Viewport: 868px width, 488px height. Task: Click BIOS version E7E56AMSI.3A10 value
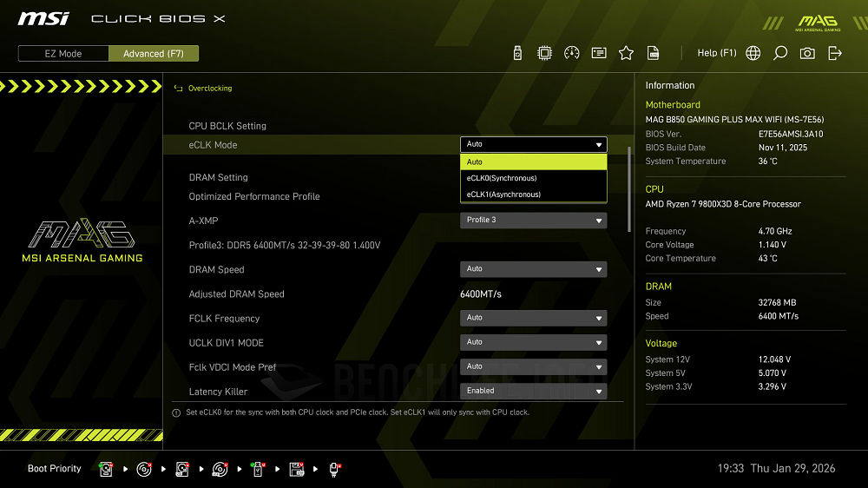pos(791,134)
